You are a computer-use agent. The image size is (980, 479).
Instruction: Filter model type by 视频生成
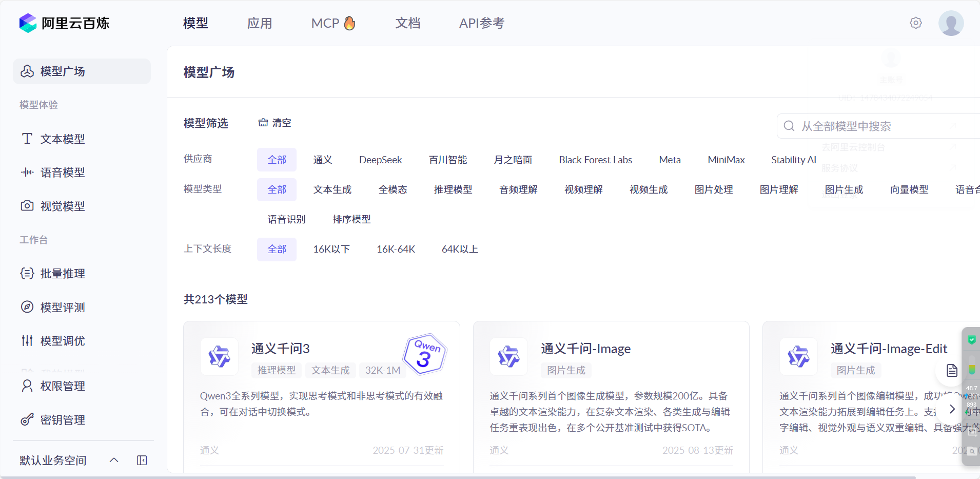[649, 189]
